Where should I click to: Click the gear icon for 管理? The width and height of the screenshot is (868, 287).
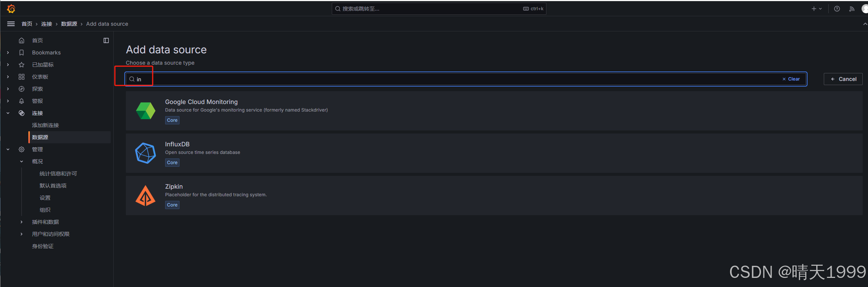point(22,149)
